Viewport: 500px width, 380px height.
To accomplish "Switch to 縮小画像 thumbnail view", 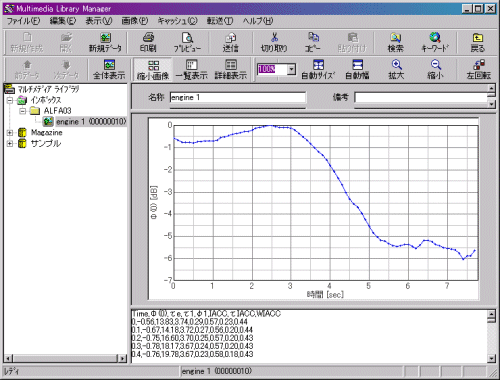I will [153, 69].
